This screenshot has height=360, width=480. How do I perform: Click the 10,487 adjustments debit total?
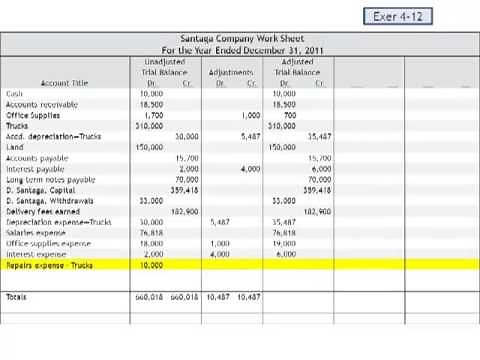218,297
